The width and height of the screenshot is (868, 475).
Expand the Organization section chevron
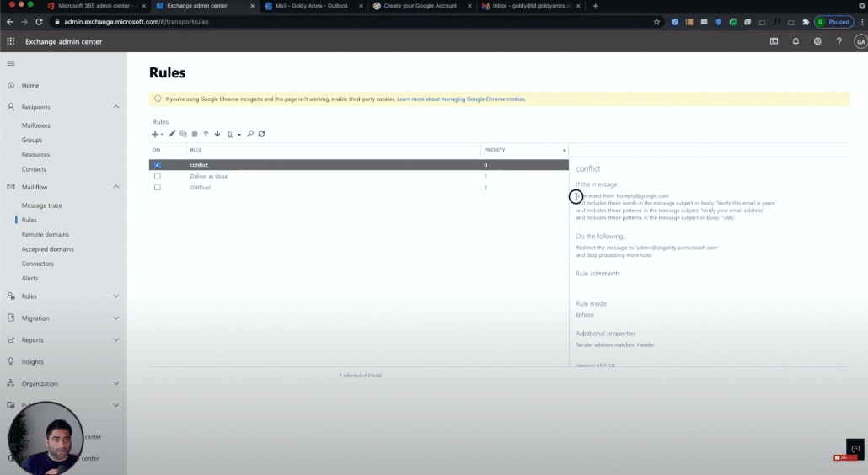pos(116,383)
